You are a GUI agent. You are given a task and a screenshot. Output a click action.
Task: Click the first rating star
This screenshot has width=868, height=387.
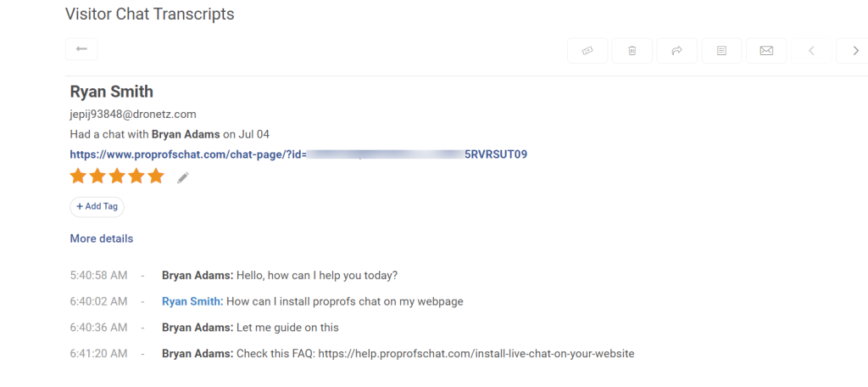pyautogui.click(x=79, y=177)
